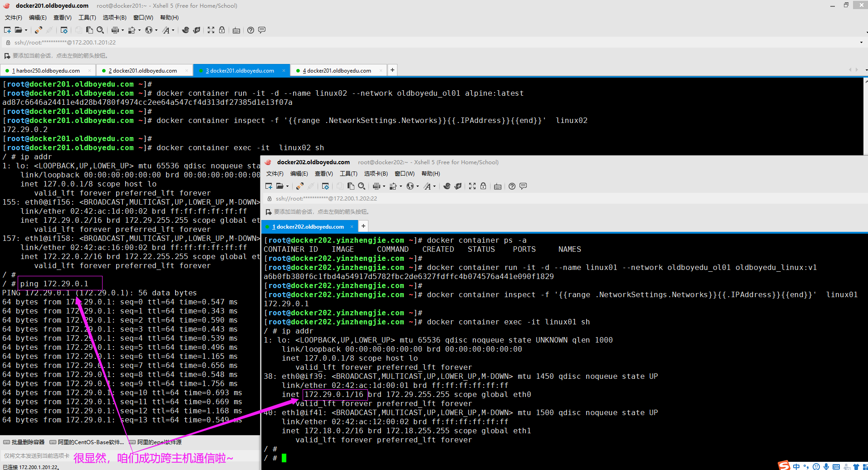The height and width of the screenshot is (470, 868).
Task: Click the Paste icon in docker202 toolbar
Action: (x=351, y=186)
